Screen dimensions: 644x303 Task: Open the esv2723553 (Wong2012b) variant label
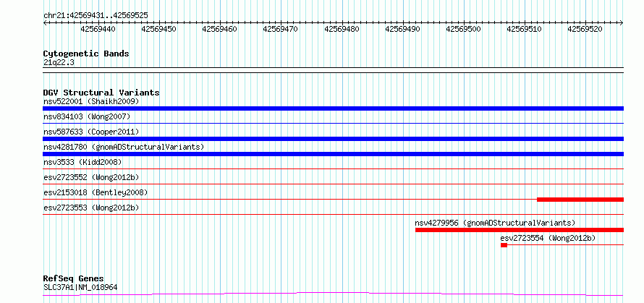[x=91, y=208]
